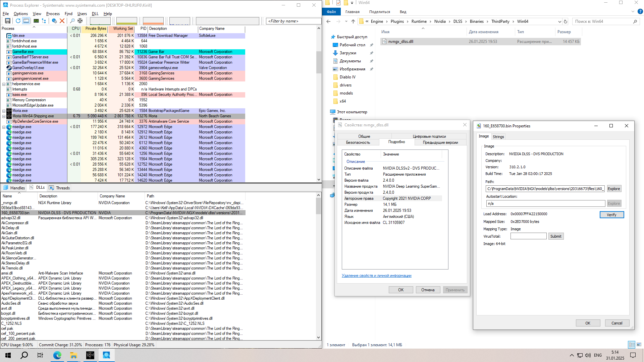Collapse the Moria.exe process tree node

(x=4, y=111)
